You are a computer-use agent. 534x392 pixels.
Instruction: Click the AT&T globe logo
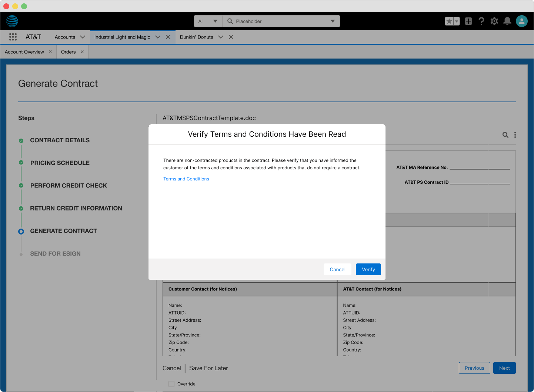12,21
